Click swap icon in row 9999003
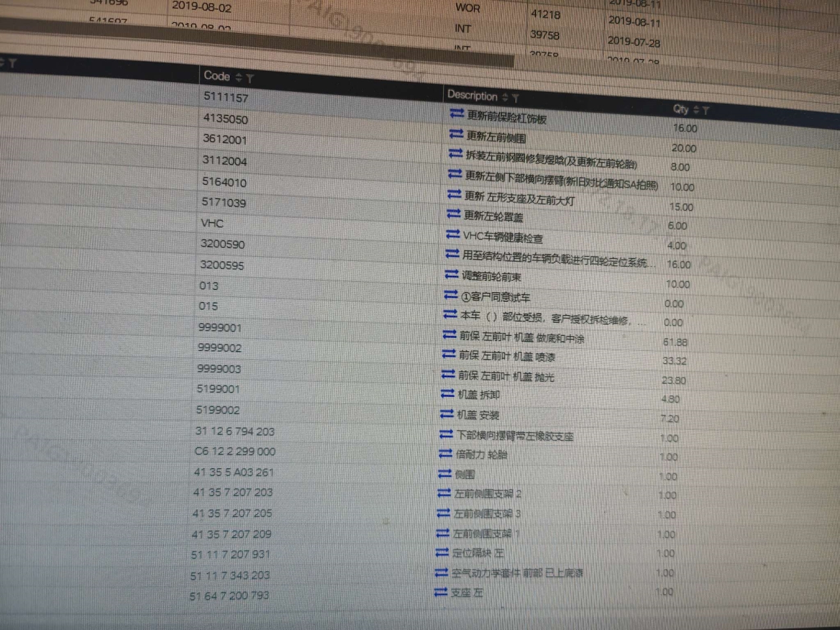The width and height of the screenshot is (840, 630). 448,374
